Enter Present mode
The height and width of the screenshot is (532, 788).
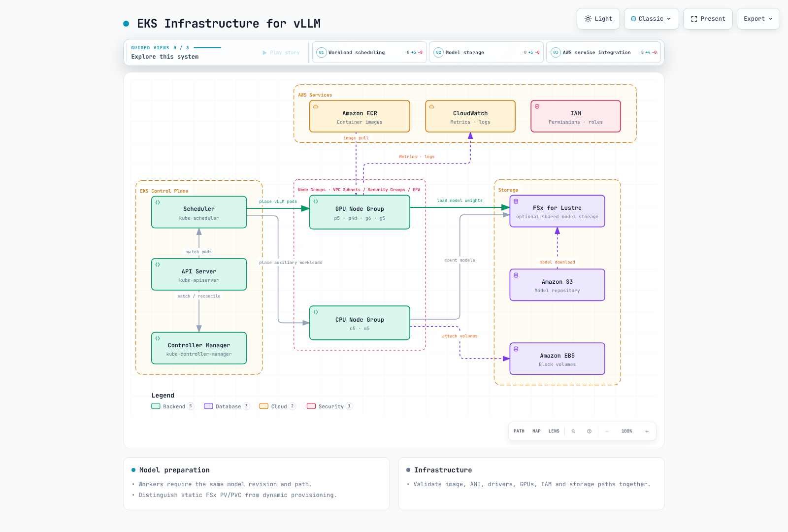click(x=708, y=19)
